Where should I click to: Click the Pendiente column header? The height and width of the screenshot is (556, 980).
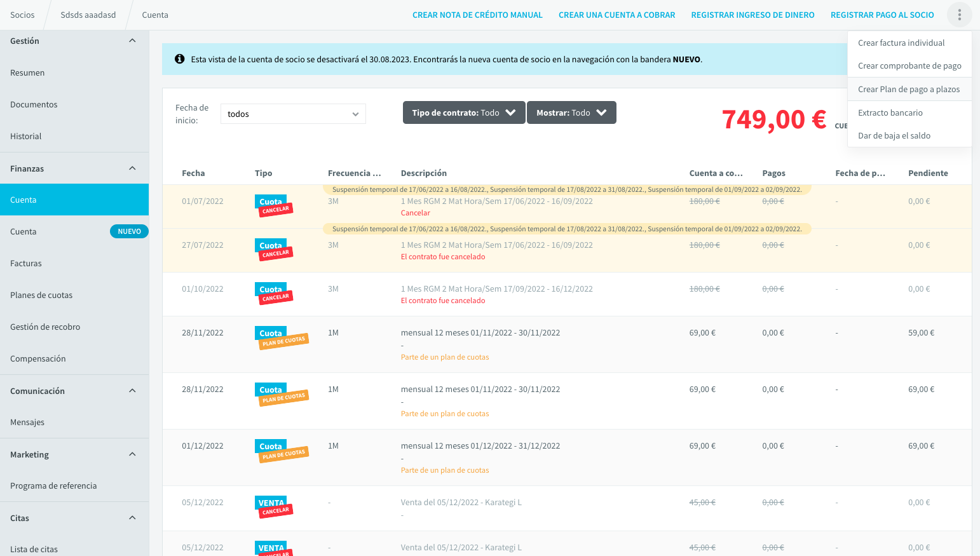[x=928, y=173]
